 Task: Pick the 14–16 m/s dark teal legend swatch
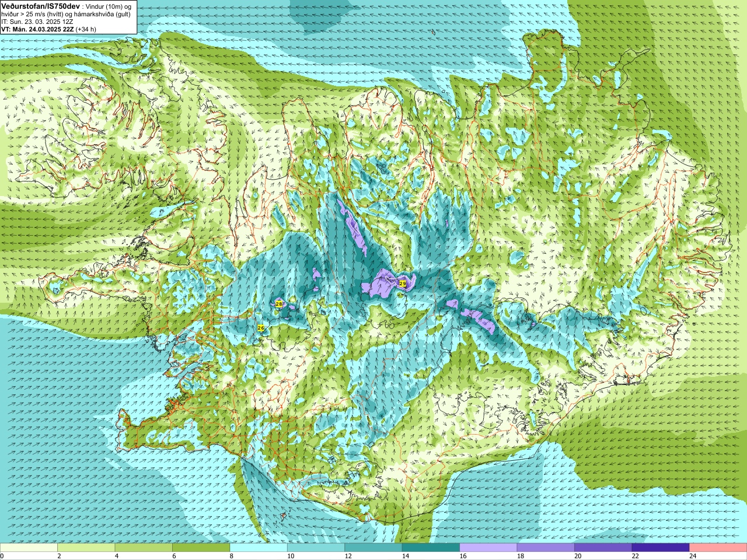[431, 547]
